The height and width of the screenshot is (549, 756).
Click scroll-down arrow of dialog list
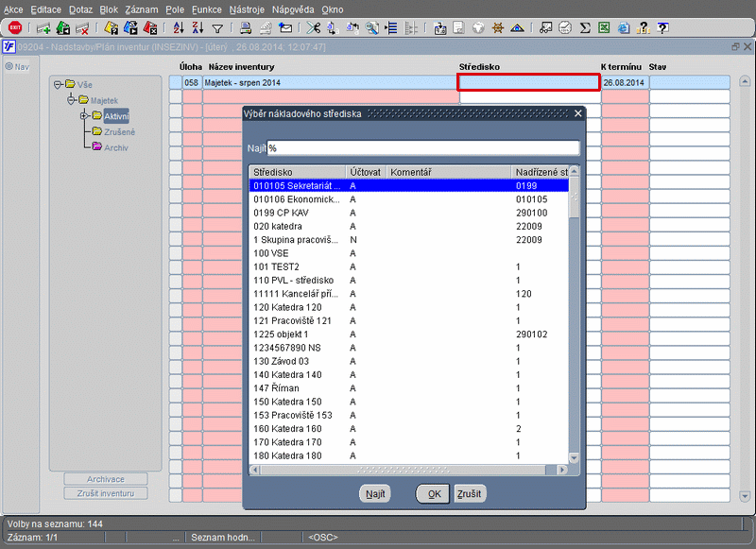click(574, 458)
